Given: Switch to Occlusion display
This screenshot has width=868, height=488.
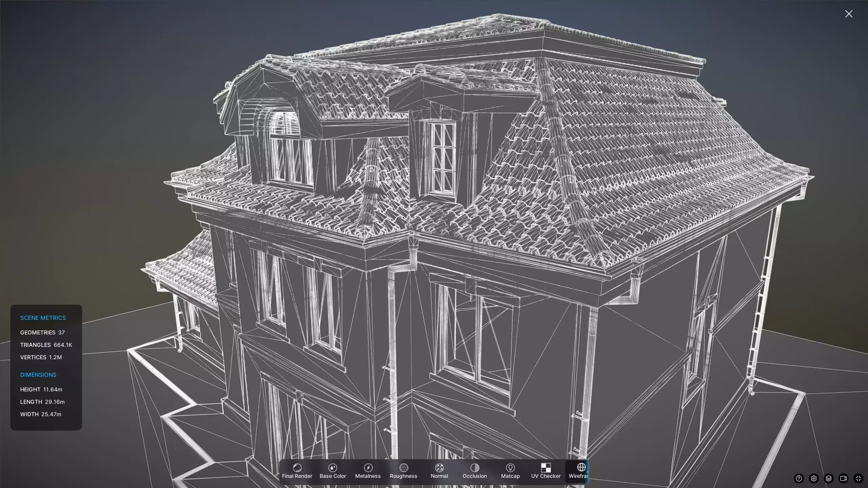Looking at the screenshot, I should tap(475, 471).
